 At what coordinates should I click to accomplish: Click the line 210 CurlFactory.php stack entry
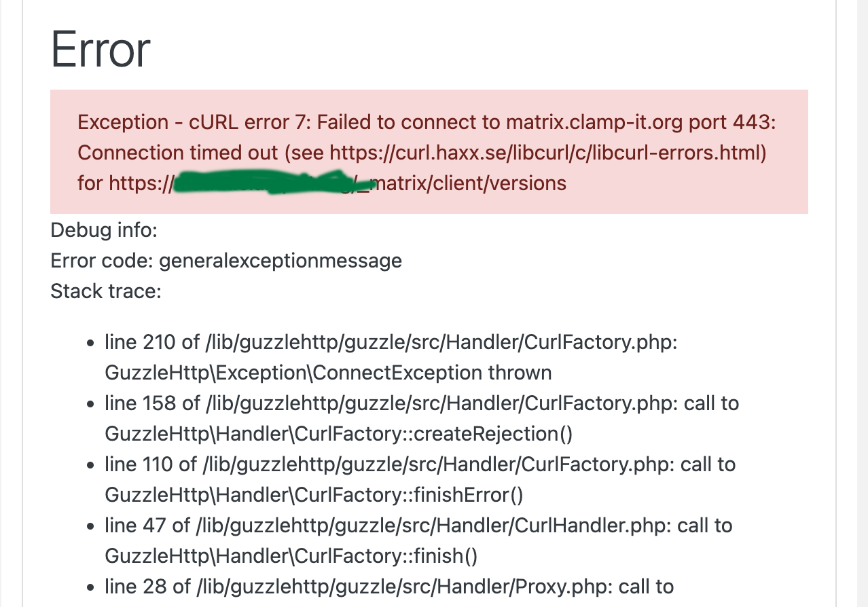tap(391, 357)
